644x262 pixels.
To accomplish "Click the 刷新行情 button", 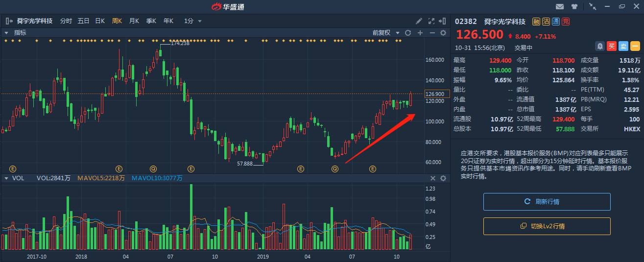I will (547, 202).
